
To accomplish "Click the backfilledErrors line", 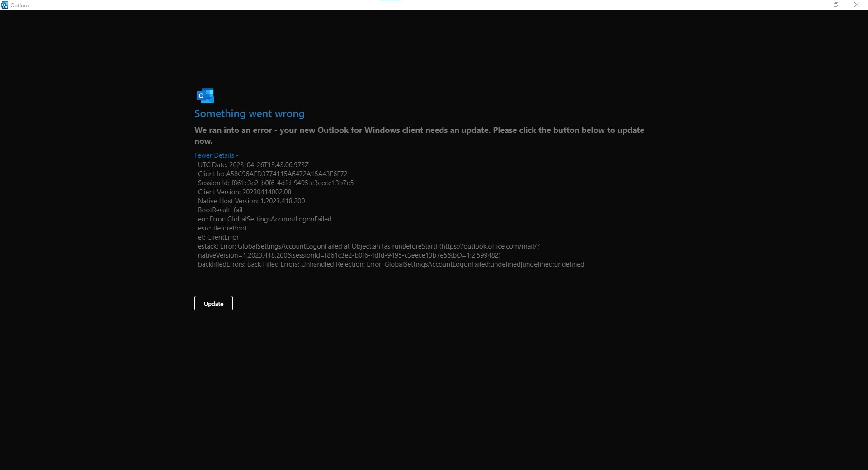I will coord(391,264).
